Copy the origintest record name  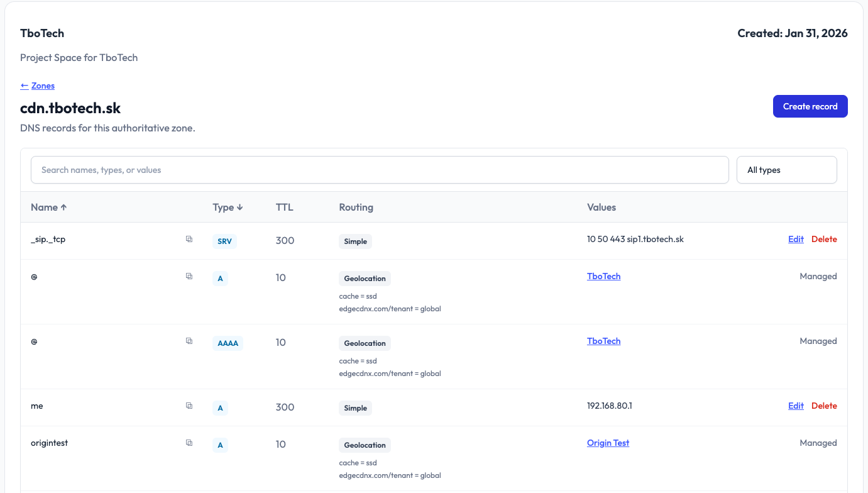[x=189, y=443]
